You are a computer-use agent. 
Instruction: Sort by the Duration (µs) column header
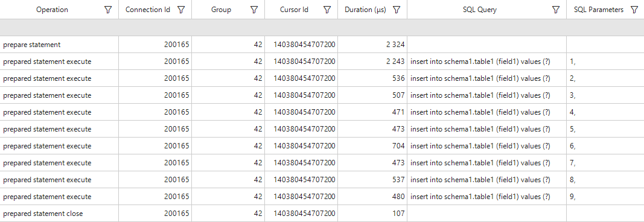[x=365, y=10]
